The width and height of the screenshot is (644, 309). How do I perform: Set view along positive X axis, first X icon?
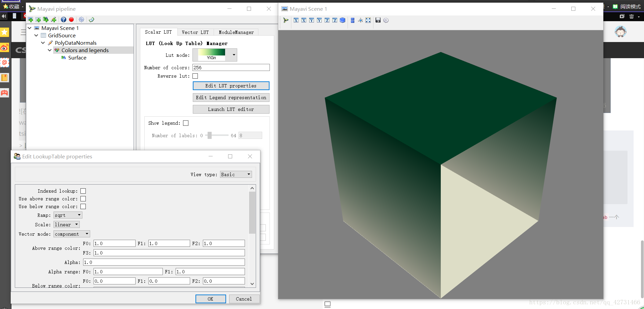(x=296, y=21)
